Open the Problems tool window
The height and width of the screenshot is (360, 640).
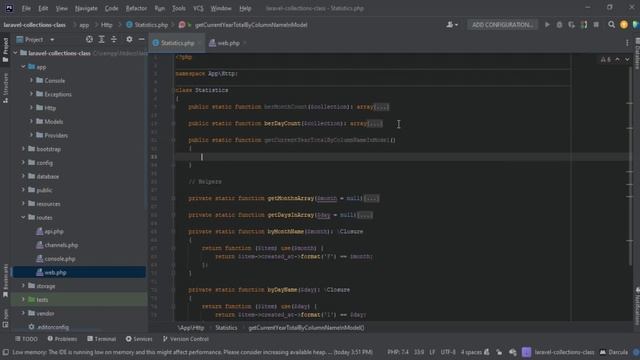coord(62,339)
